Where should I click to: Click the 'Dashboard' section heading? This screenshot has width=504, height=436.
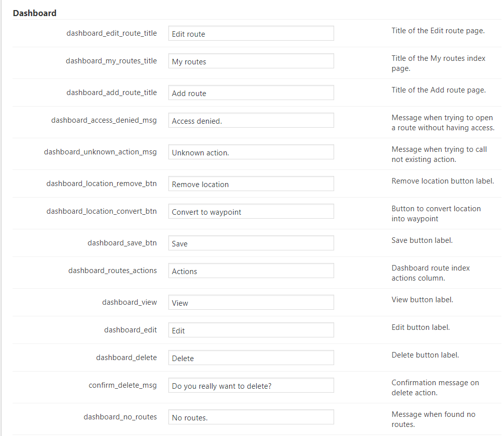pyautogui.click(x=35, y=13)
